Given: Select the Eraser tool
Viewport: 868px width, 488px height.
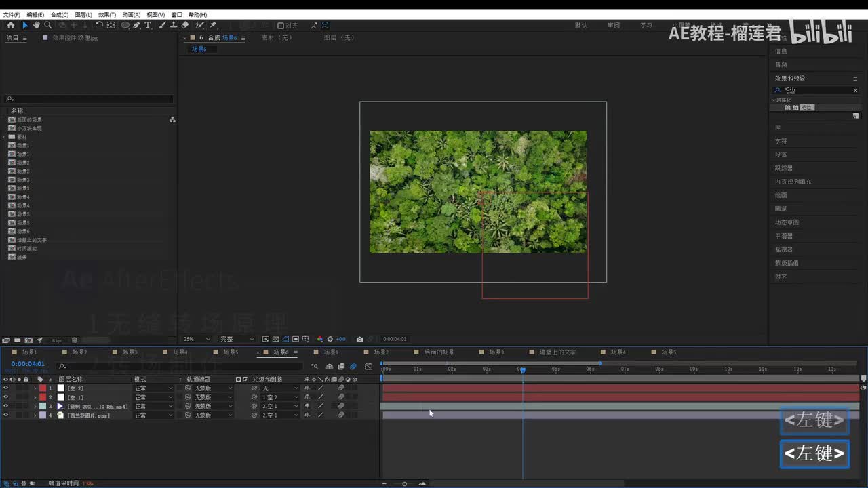Looking at the screenshot, I should (x=185, y=25).
